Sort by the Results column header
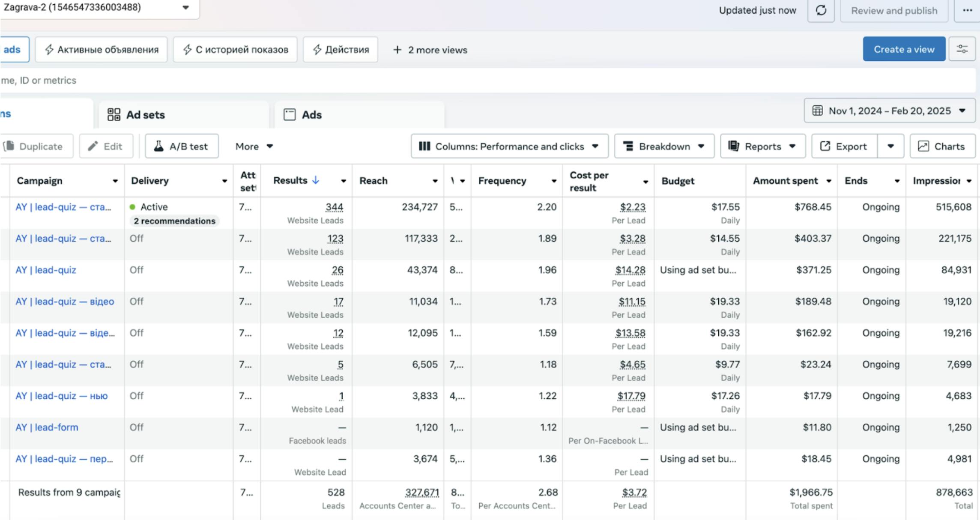 pyautogui.click(x=290, y=181)
